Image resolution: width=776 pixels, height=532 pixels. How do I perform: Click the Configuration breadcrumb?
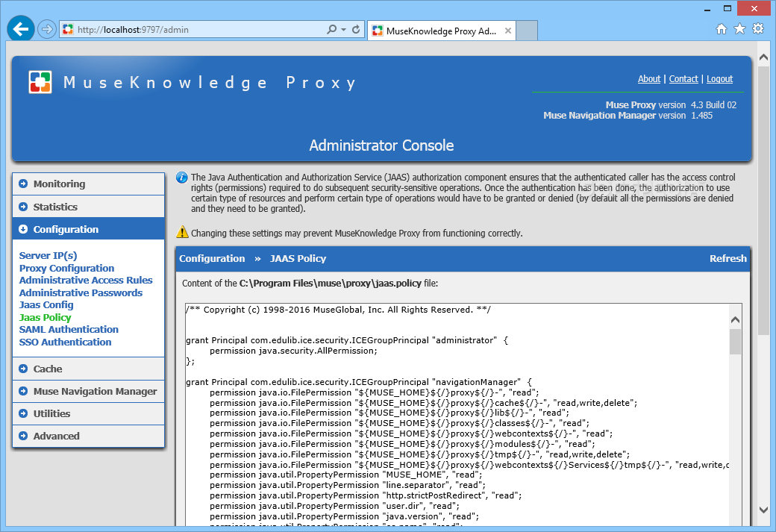(212, 258)
